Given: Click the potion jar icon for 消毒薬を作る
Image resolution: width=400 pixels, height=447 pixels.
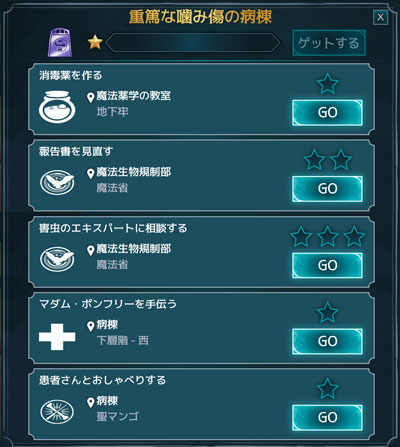Looking at the screenshot, I should 57,106.
